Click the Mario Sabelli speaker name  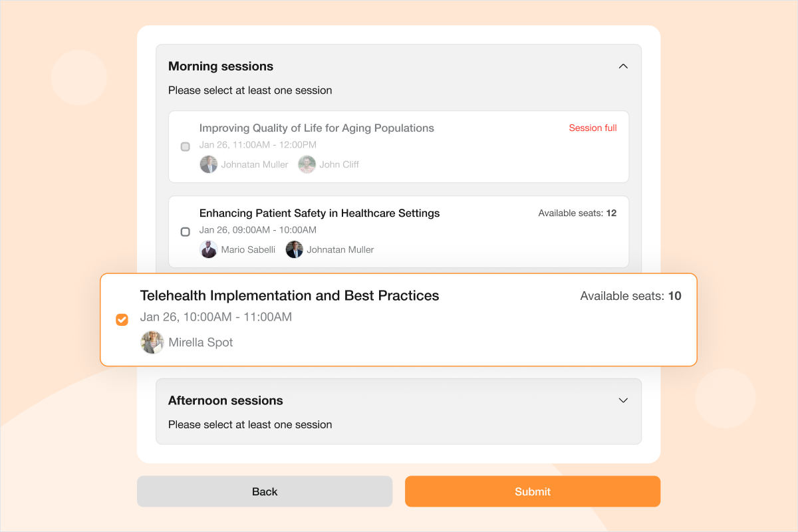(x=248, y=249)
